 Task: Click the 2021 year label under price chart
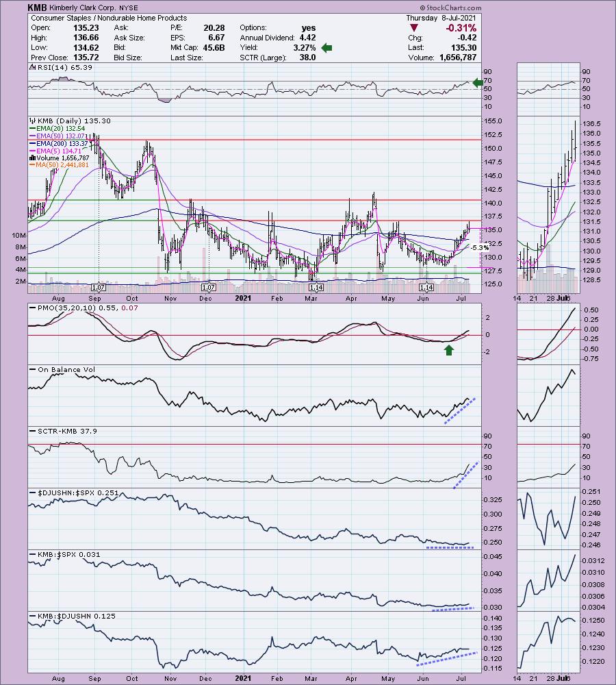(243, 299)
